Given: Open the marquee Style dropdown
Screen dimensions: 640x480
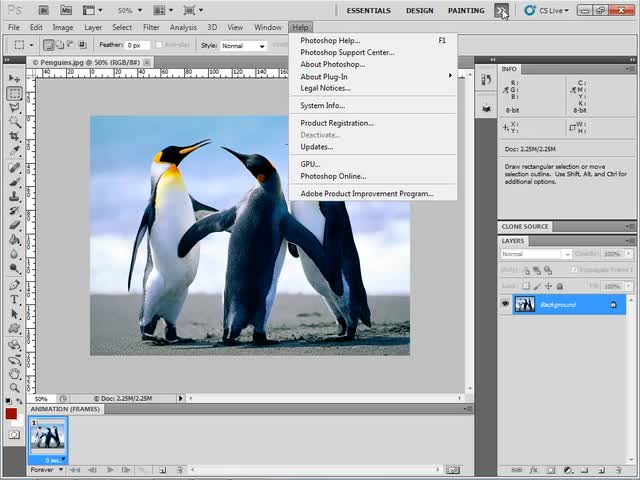Looking at the screenshot, I should click(x=243, y=46).
